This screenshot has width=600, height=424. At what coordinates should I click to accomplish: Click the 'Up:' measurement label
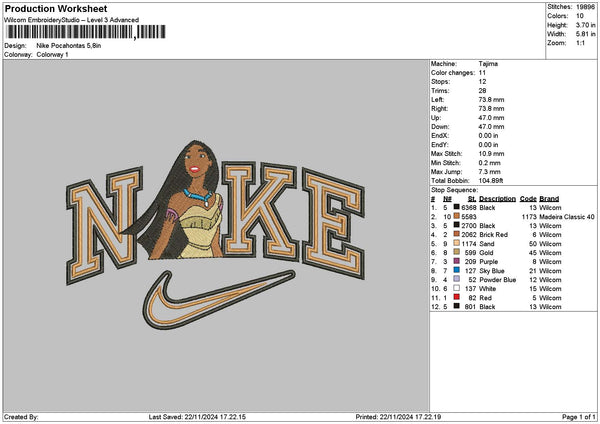click(436, 118)
